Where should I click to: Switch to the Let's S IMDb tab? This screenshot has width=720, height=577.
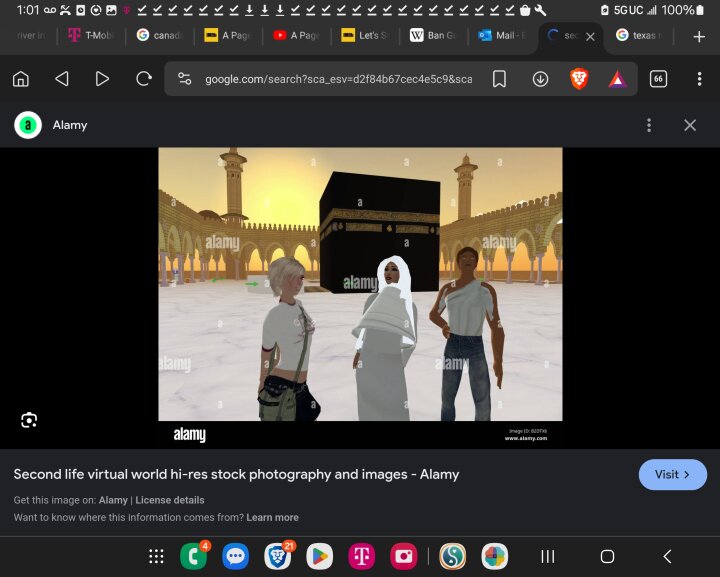point(365,35)
